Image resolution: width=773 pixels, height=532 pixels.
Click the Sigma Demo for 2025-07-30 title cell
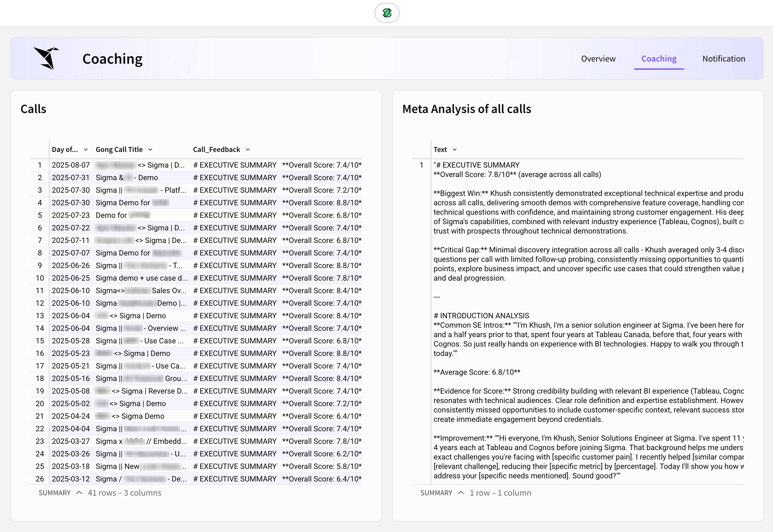pos(123,203)
